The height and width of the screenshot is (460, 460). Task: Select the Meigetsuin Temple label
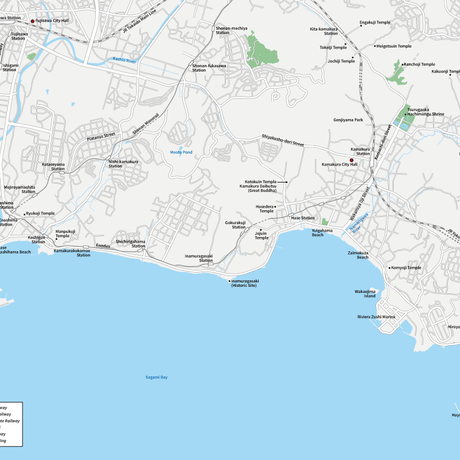click(394, 46)
